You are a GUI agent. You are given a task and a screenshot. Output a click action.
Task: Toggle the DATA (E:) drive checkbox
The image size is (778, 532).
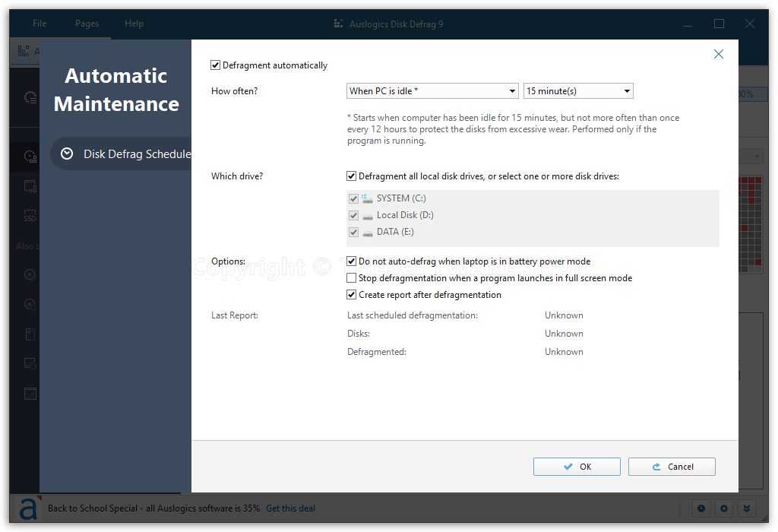tap(353, 233)
